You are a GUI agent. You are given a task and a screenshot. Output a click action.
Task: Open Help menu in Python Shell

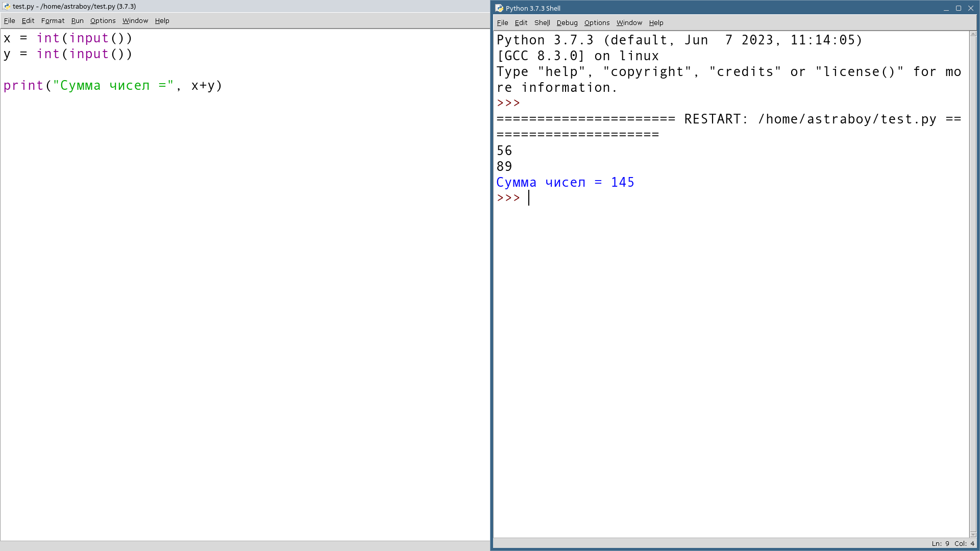click(x=656, y=23)
